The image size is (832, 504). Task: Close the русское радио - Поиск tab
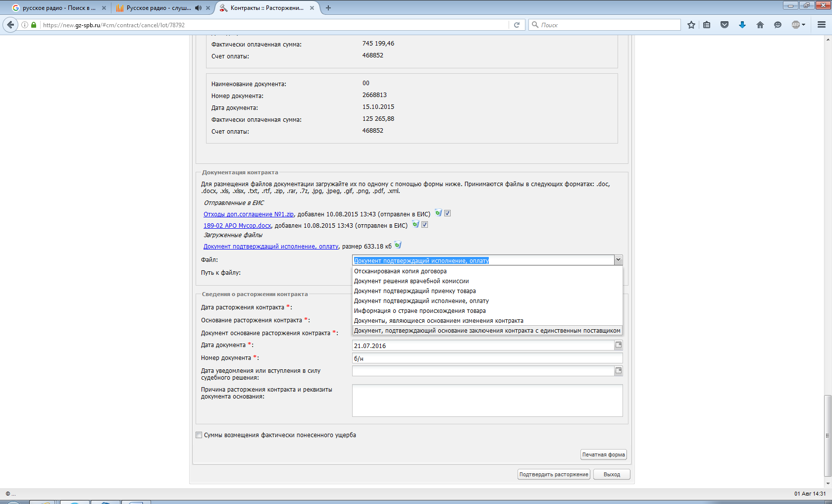[x=104, y=8]
